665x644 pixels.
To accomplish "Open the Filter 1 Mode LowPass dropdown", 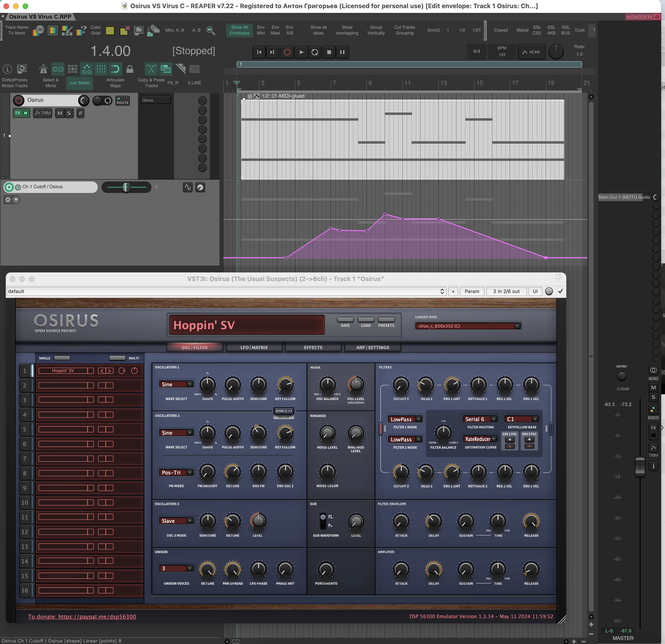I will pyautogui.click(x=405, y=419).
